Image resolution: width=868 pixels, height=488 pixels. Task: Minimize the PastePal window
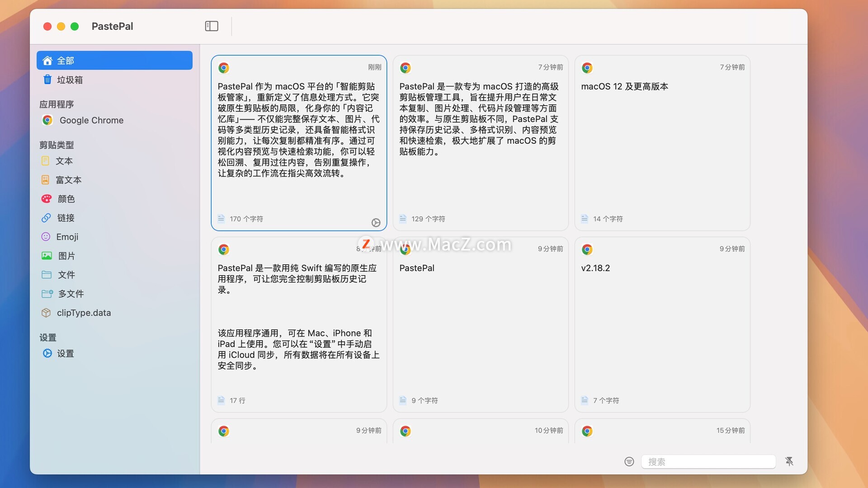tap(61, 26)
